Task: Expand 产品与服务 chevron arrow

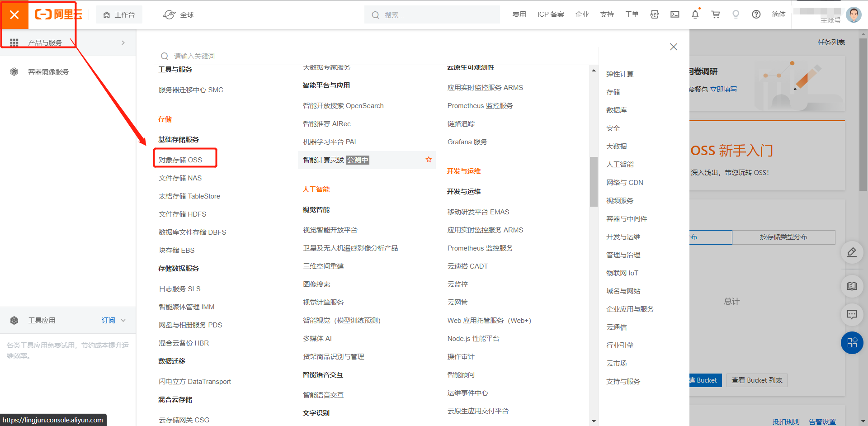Action: (123, 43)
